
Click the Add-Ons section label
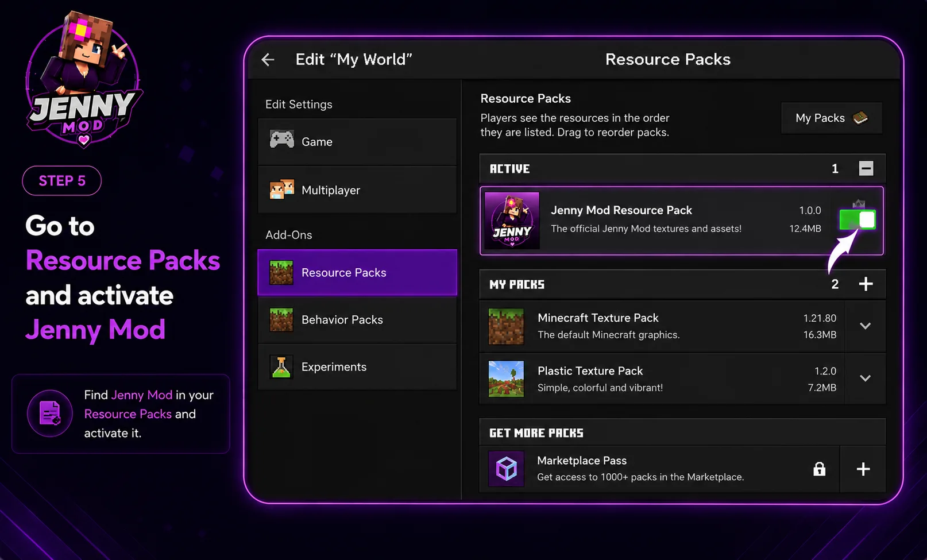point(289,235)
